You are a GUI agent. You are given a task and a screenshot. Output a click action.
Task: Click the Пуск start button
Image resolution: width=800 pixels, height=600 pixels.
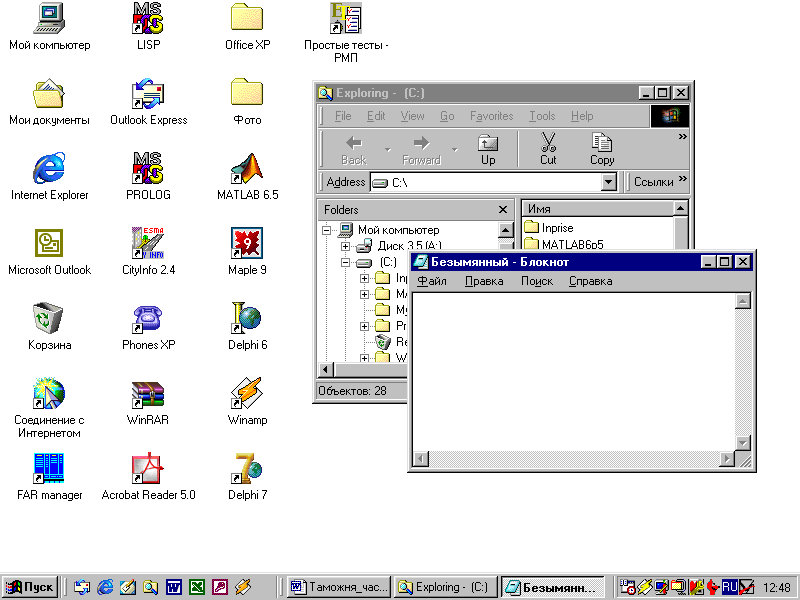pyautogui.click(x=30, y=587)
